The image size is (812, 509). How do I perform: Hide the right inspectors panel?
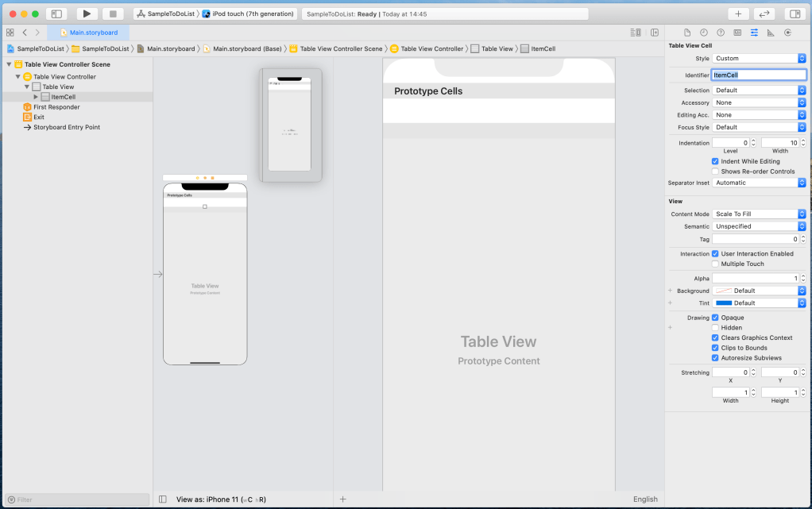tap(793, 13)
